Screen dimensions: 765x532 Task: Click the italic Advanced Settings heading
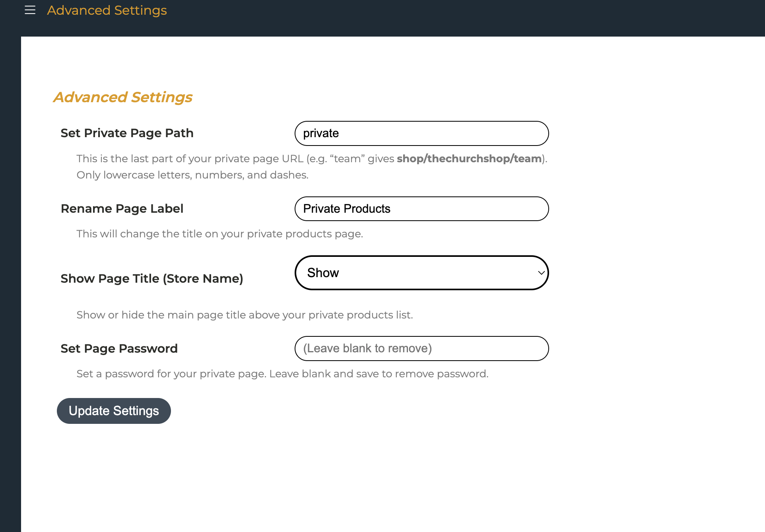click(123, 97)
